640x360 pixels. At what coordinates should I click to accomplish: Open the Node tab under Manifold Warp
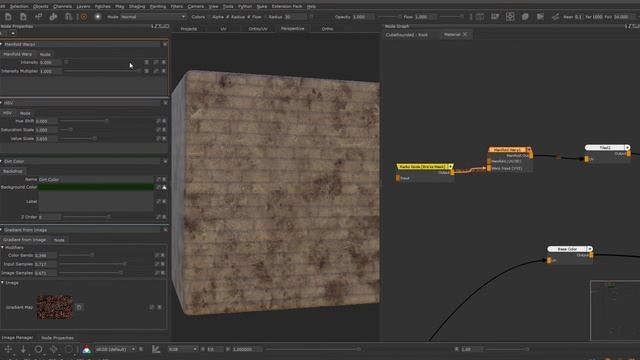coord(45,54)
